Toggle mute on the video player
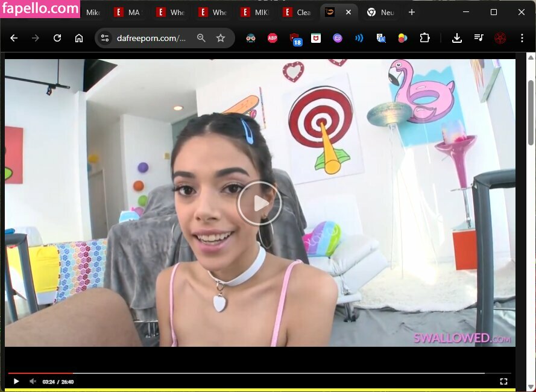This screenshot has width=536, height=392. click(x=33, y=381)
